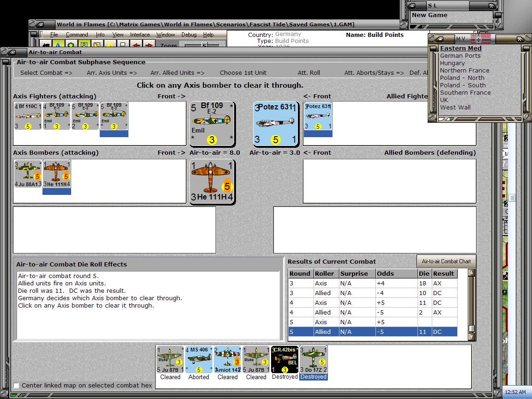Screen dimensions: 532x399
Task: Select the round 3 Axis row with die 18
Action: [x=373, y=283]
